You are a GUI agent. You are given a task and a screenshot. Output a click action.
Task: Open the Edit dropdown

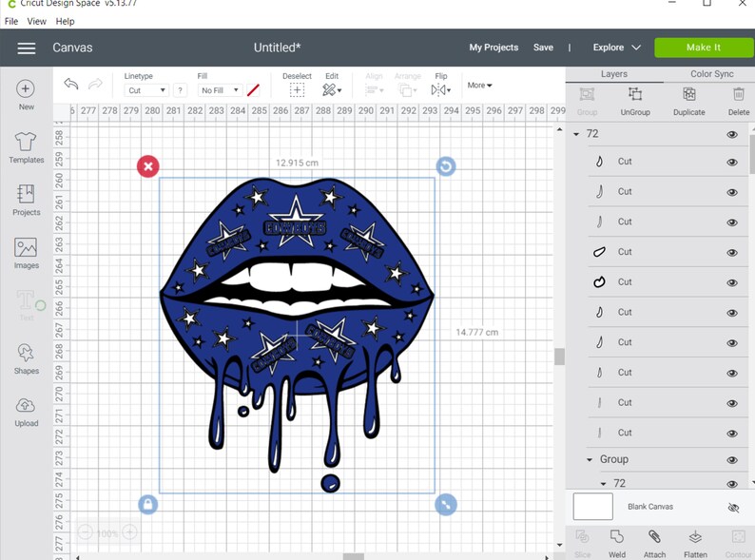point(332,90)
